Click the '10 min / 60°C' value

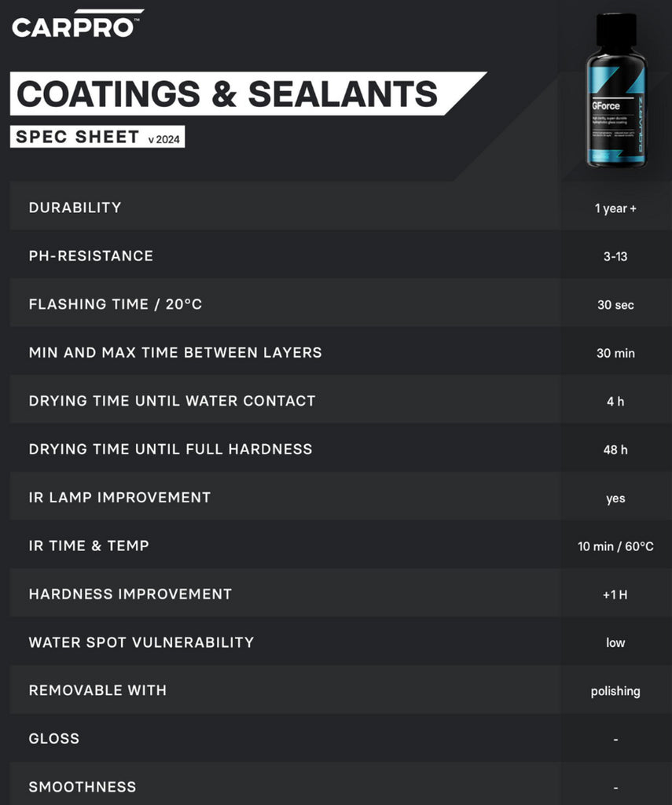tap(615, 546)
